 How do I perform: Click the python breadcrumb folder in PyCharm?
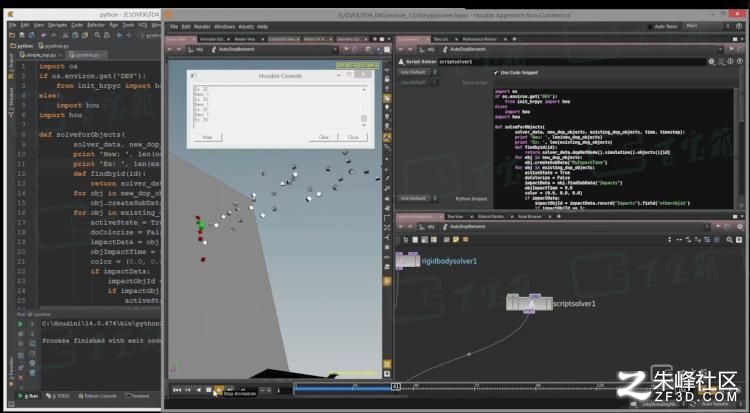pyautogui.click(x=22, y=46)
